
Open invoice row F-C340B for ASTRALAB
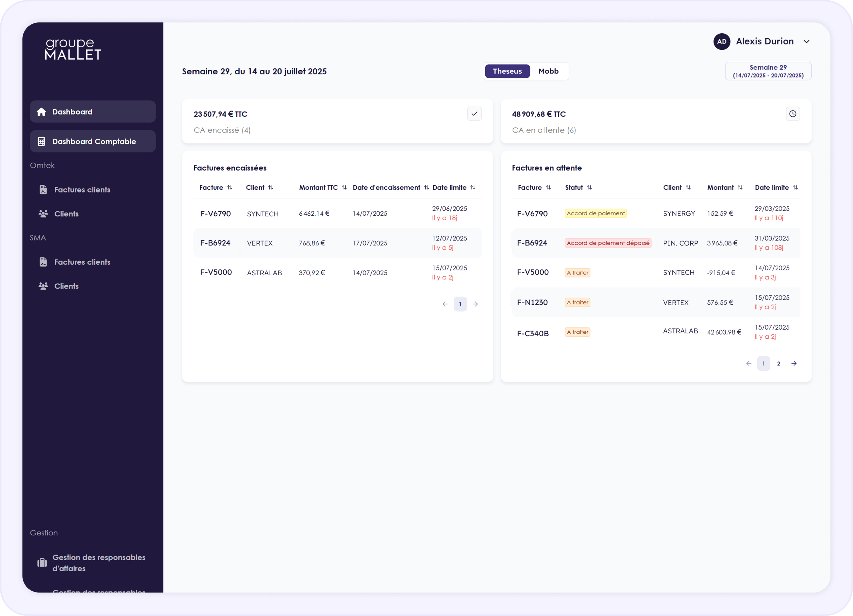pos(533,333)
